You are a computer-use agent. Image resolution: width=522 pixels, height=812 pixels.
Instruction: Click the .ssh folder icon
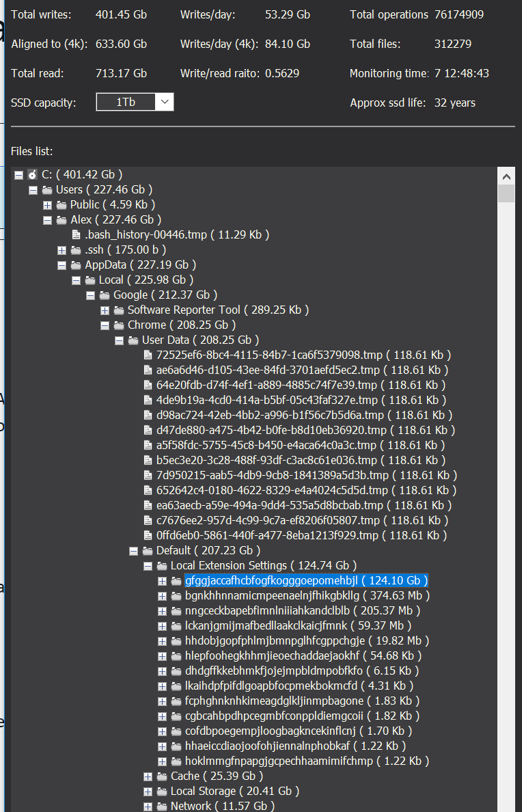[76, 250]
